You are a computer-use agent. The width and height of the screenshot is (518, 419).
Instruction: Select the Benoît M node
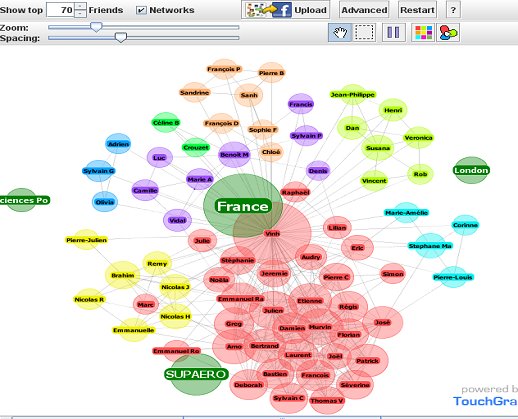point(234,155)
